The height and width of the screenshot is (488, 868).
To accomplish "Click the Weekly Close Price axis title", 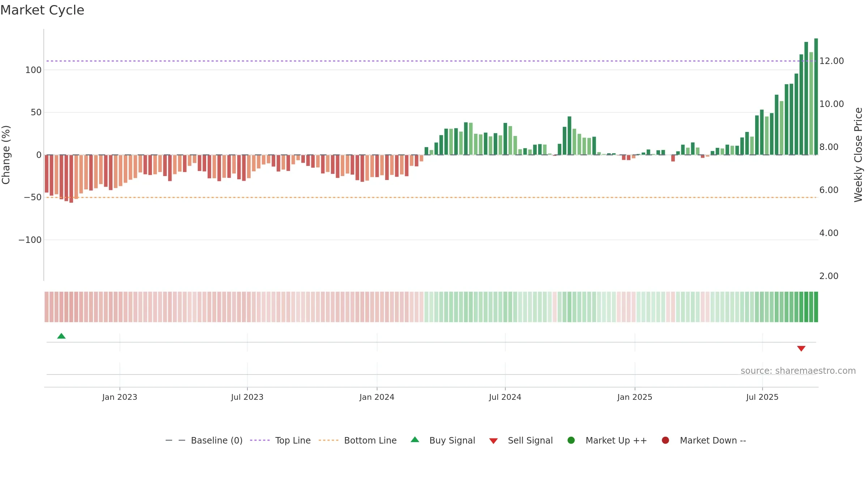I will 858,155.
